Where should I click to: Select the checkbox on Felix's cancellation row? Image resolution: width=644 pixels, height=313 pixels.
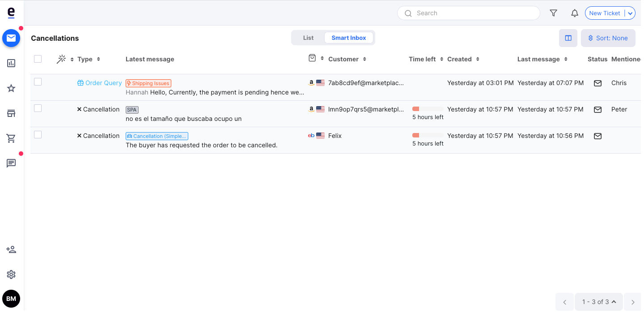click(38, 134)
